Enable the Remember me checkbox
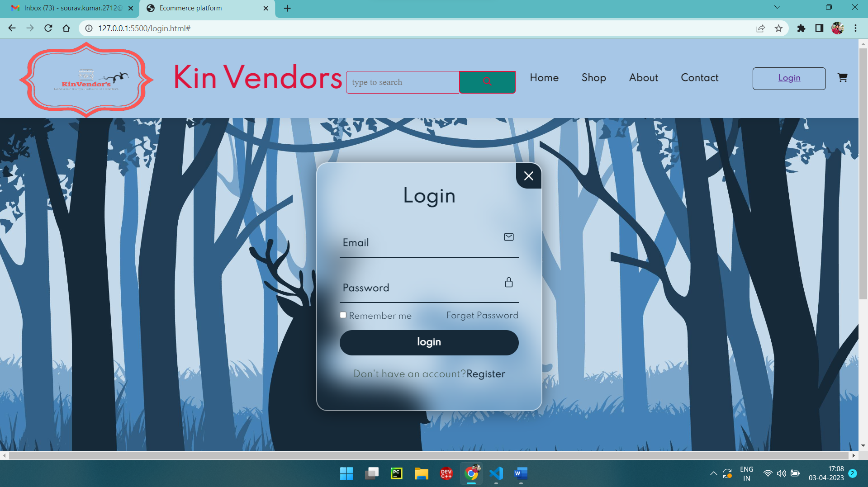Screen dimensions: 868x487 (343, 315)
